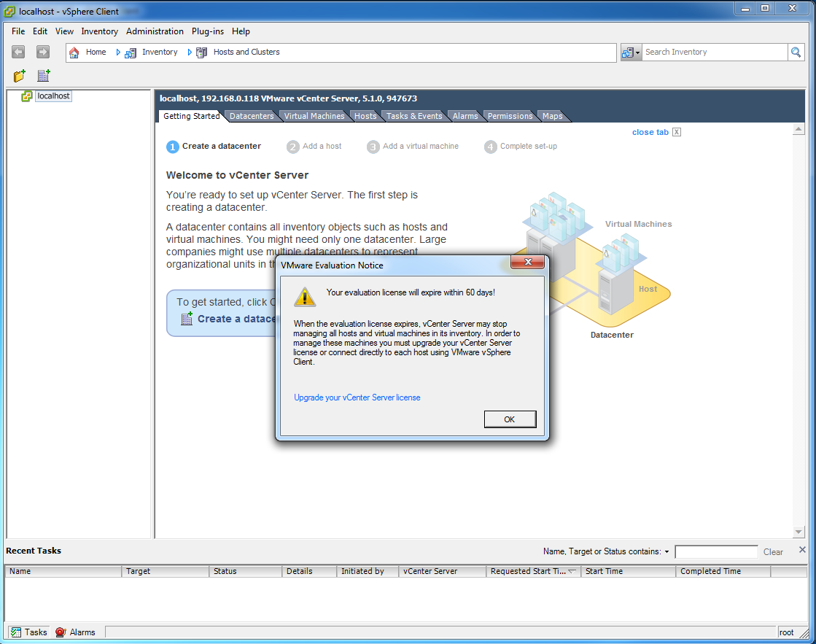
Task: Click the Inventory breadcrumb text
Action: click(160, 52)
